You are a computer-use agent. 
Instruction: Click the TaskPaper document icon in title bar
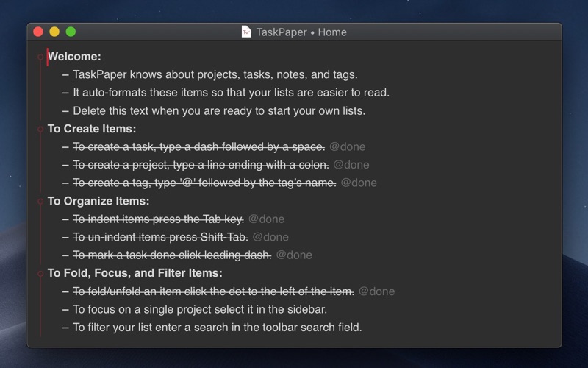click(x=246, y=32)
